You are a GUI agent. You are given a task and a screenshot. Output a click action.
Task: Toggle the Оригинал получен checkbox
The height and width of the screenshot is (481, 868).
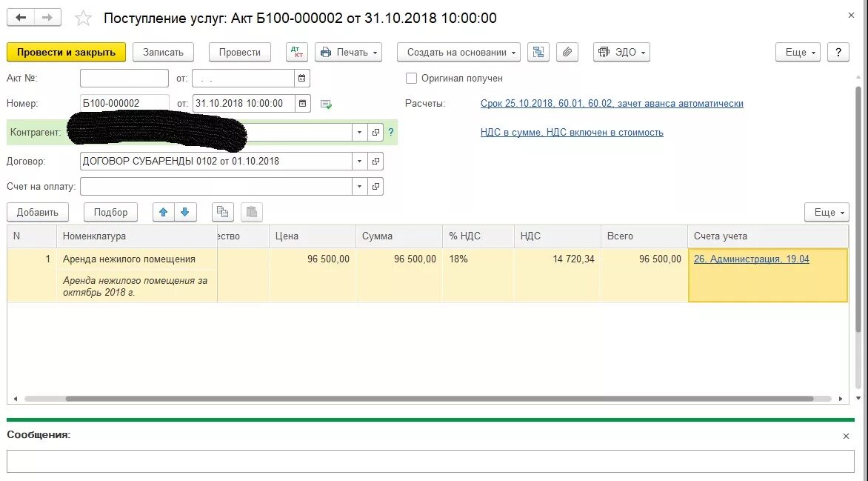[x=411, y=78]
